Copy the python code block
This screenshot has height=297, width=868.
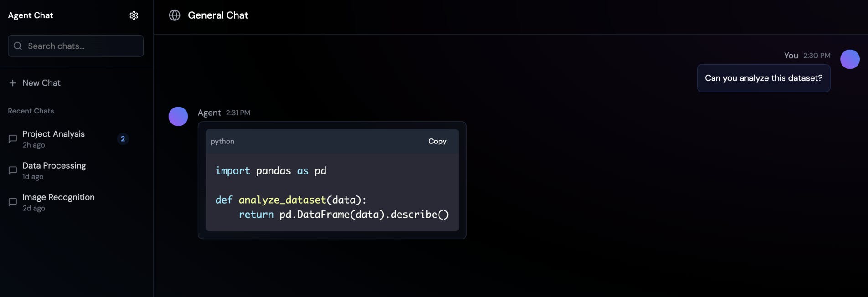pos(437,142)
